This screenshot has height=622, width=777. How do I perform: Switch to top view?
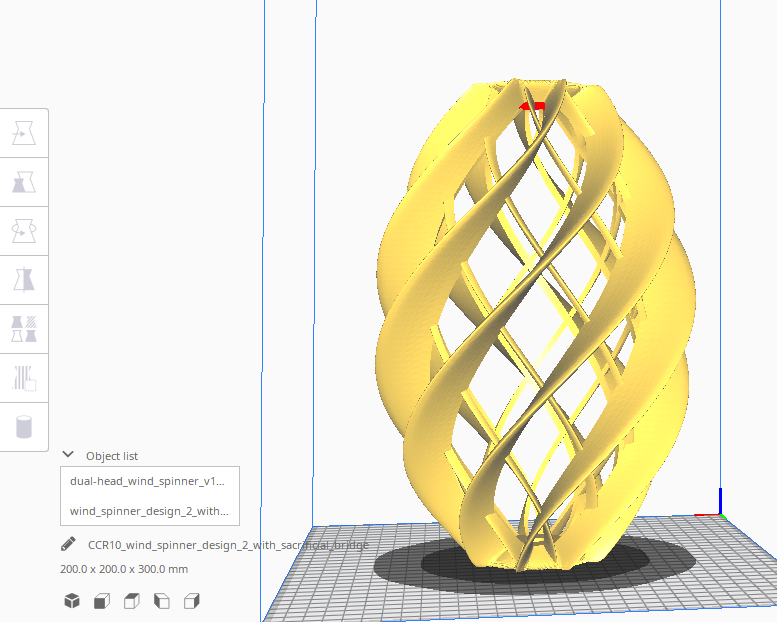point(132,601)
